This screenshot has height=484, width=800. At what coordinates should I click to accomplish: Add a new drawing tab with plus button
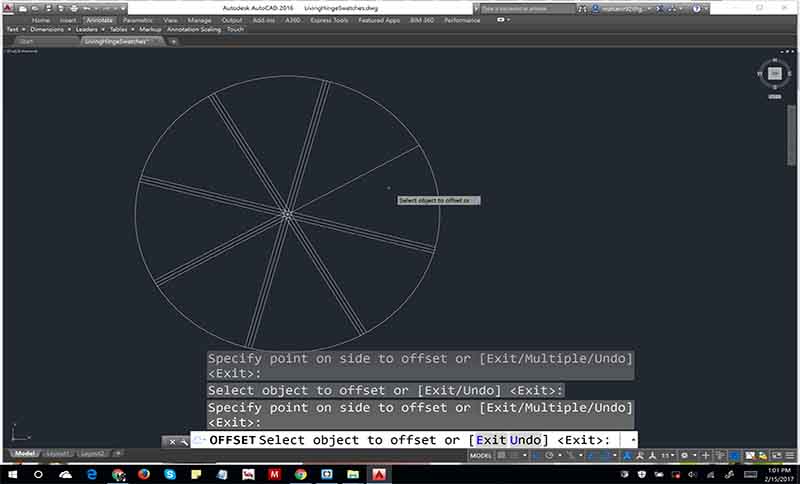click(173, 42)
